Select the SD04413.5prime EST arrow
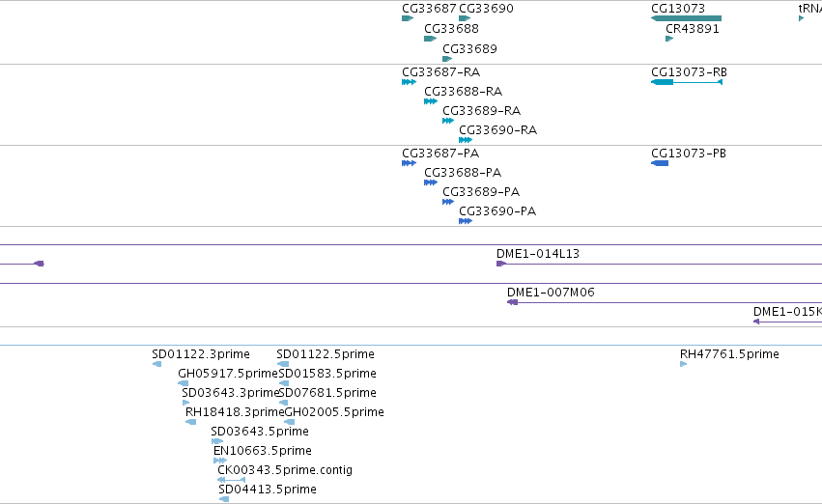Image resolution: width=822 pixels, height=504 pixels. (224, 500)
